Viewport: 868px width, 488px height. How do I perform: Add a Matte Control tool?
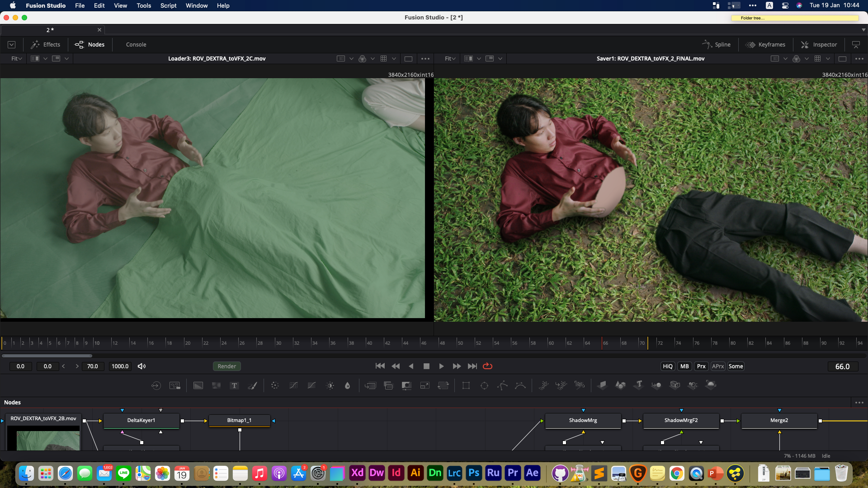coord(406,385)
